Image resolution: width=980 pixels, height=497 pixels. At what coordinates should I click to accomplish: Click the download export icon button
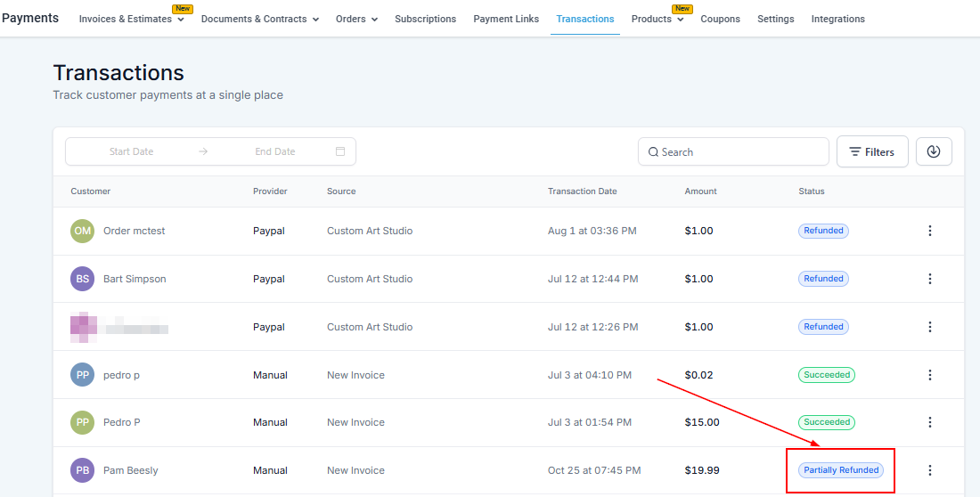[934, 151]
